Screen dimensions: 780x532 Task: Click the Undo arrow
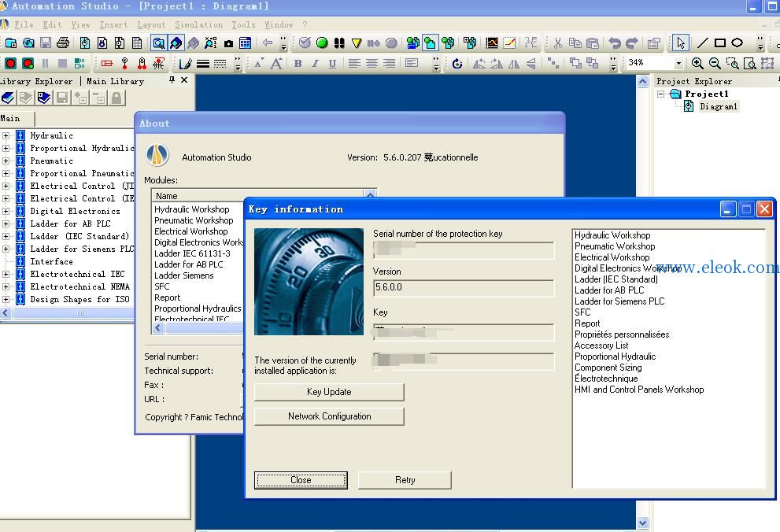615,43
